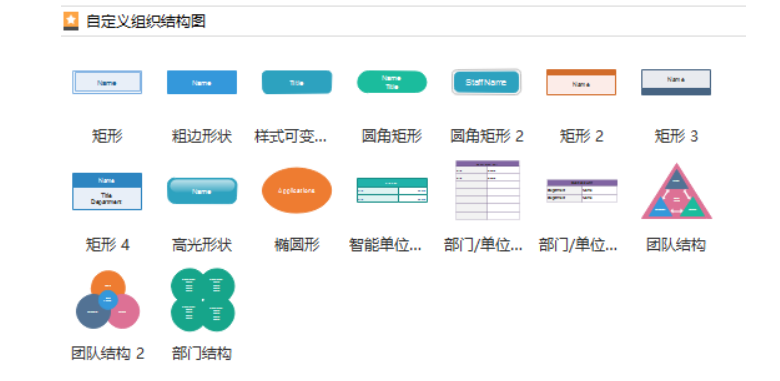780x381 pixels.
Task: Click the Staff Name 圆角矩形 2 shape
Action: tap(486, 82)
